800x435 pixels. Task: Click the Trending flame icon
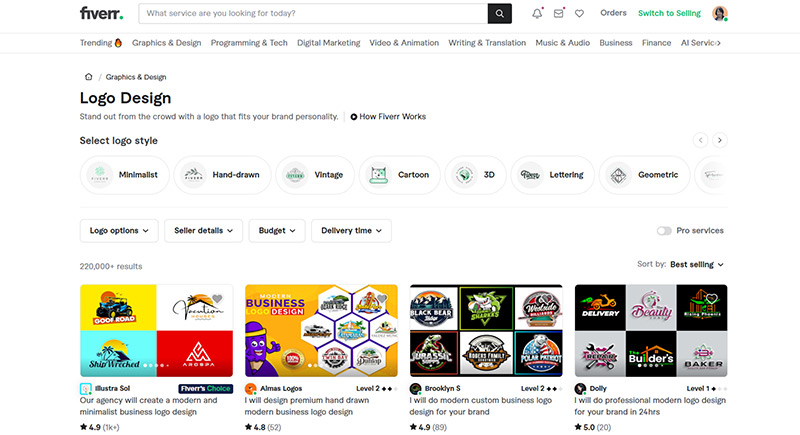pos(118,43)
